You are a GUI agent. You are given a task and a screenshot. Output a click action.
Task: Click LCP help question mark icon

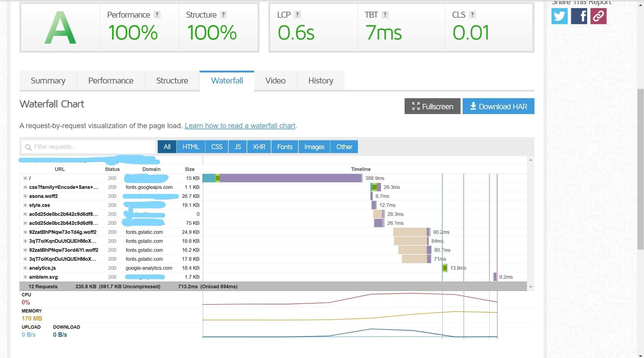[297, 15]
